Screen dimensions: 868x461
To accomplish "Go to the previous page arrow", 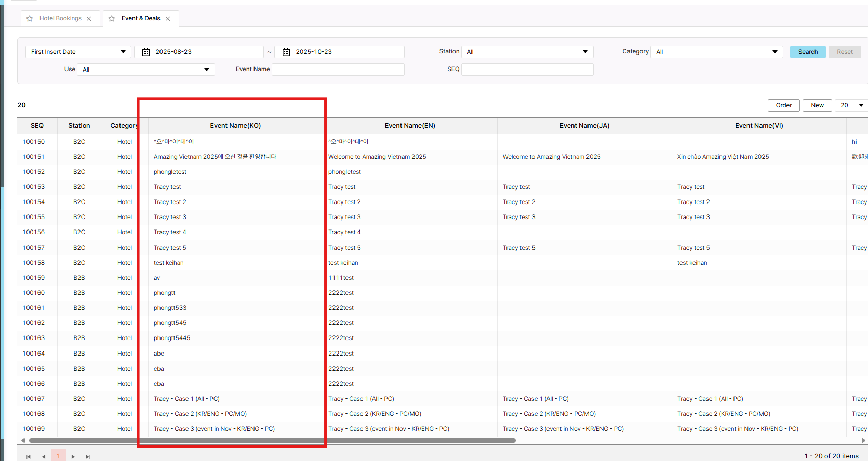I will (x=44, y=457).
